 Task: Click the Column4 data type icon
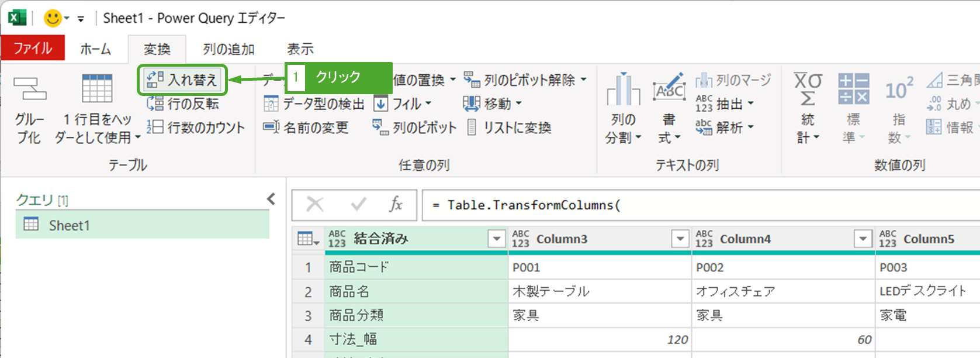704,239
